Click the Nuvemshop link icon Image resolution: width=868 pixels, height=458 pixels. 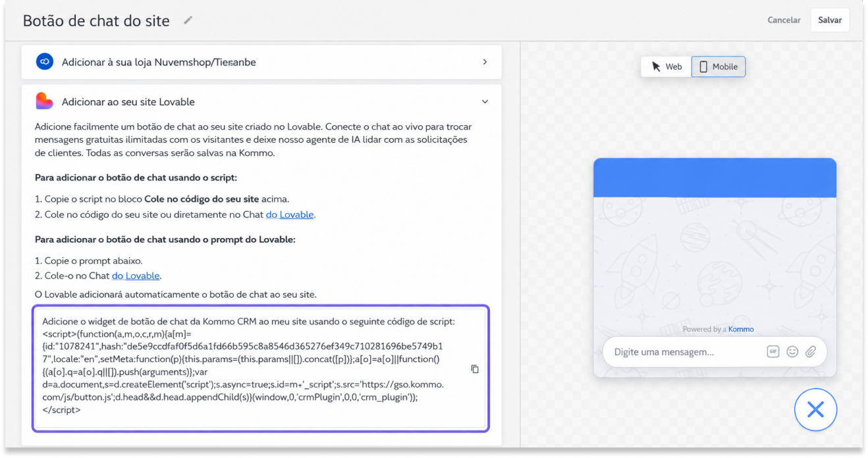pyautogui.click(x=44, y=62)
